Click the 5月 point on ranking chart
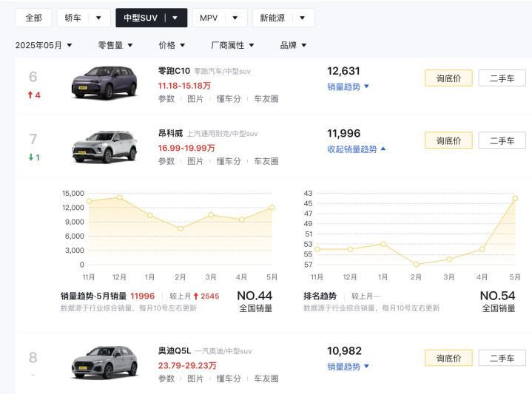Viewport: 532px width, 394px height. (515, 198)
